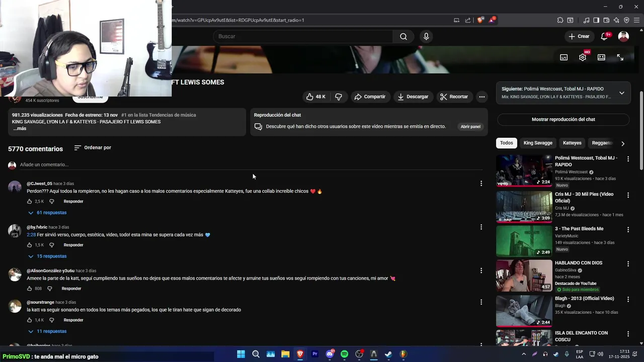Click the Descargar button
The width and height of the screenshot is (644, 362).
413,97
